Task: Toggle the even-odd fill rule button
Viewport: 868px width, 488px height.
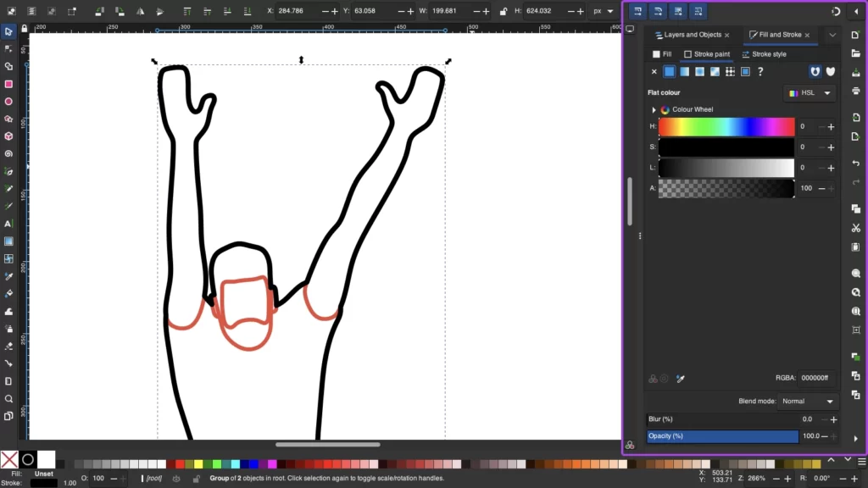Action: (x=815, y=72)
